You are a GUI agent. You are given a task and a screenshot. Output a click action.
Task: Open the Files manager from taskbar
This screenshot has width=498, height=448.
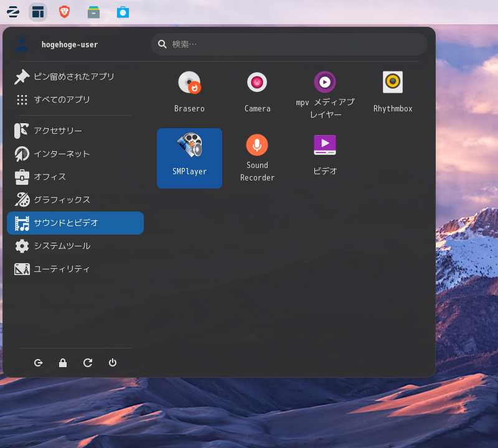(x=94, y=12)
